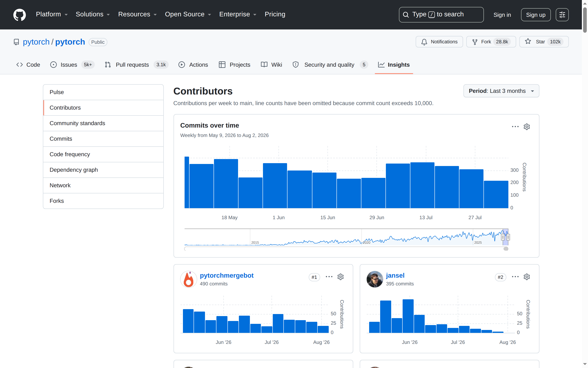Open Dependency graph in sidebar
Screen dimensions: 588x368
(103, 170)
